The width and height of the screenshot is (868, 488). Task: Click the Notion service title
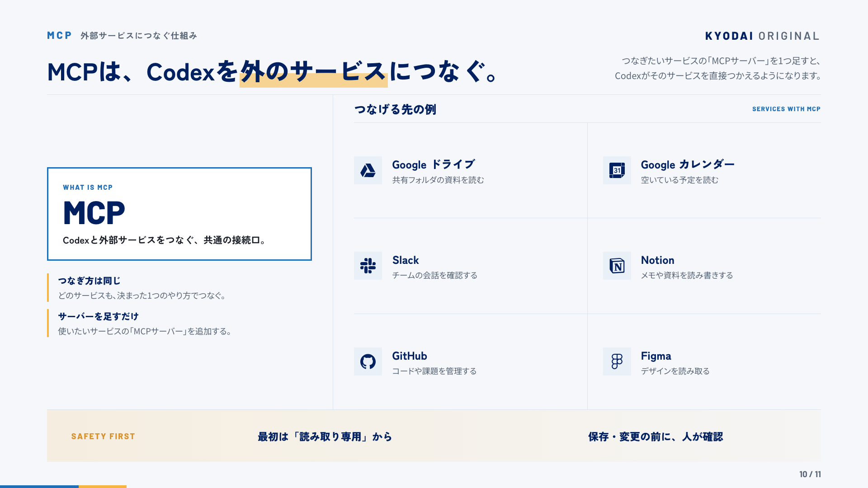click(x=657, y=260)
